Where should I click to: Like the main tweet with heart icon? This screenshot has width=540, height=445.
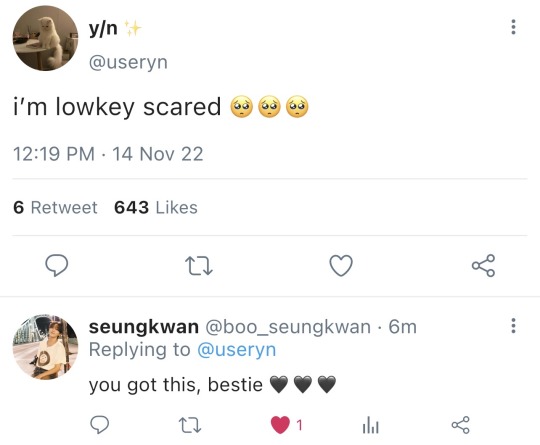tap(341, 266)
